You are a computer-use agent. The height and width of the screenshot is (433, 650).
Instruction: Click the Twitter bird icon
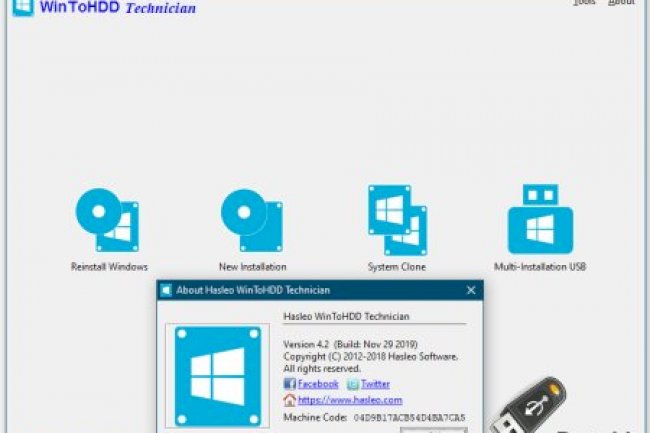pos(353,384)
